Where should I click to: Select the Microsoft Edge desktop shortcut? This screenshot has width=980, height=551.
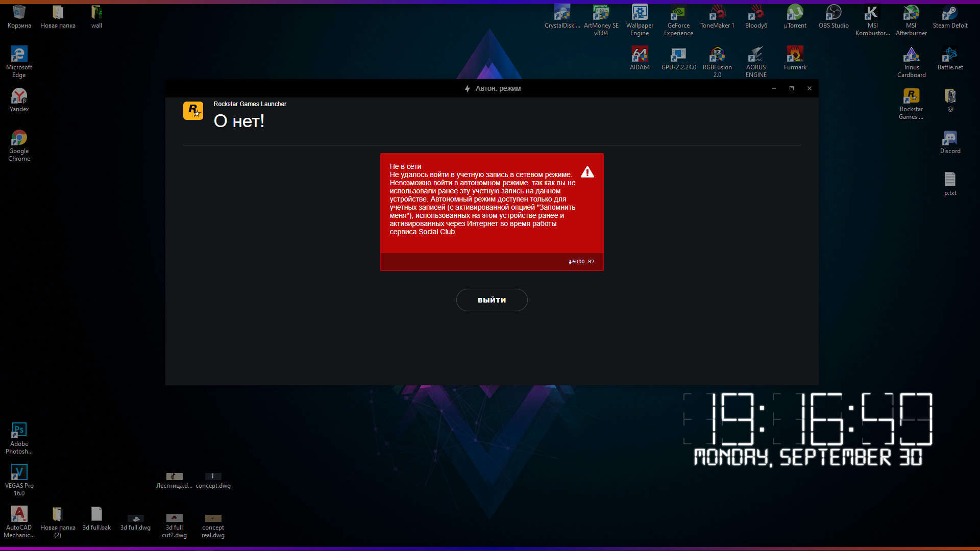[x=19, y=62]
